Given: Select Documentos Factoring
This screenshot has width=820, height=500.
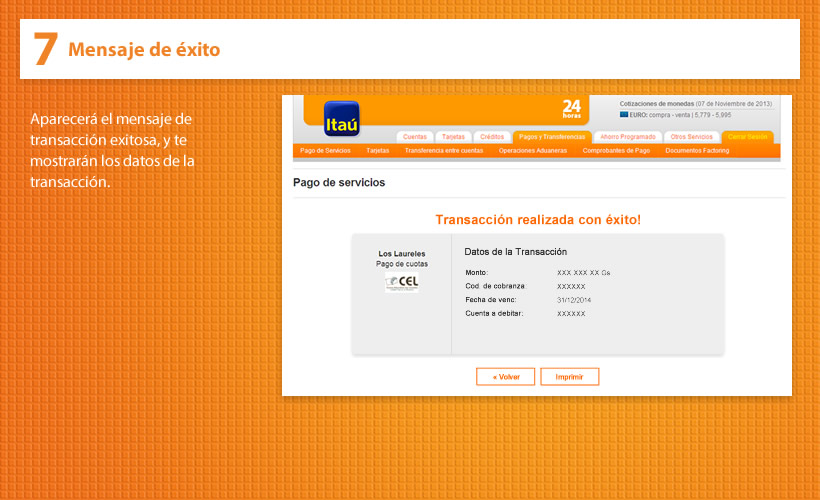Looking at the screenshot, I should pyautogui.click(x=697, y=151).
